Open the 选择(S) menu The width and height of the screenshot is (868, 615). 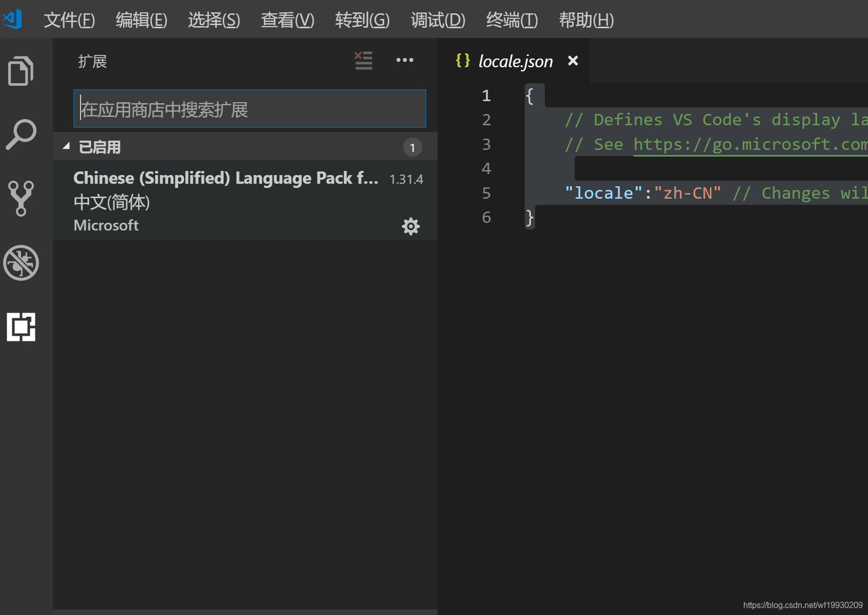214,20
